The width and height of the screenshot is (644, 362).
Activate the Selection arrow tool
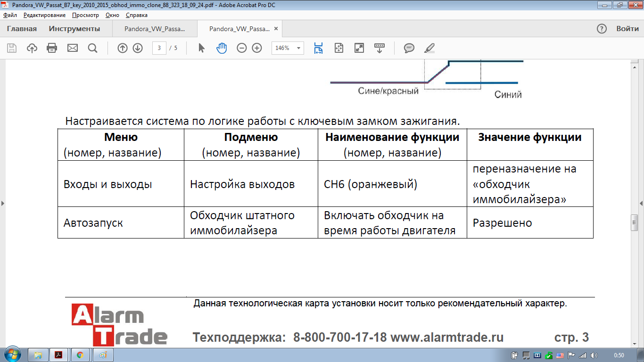pyautogui.click(x=202, y=48)
